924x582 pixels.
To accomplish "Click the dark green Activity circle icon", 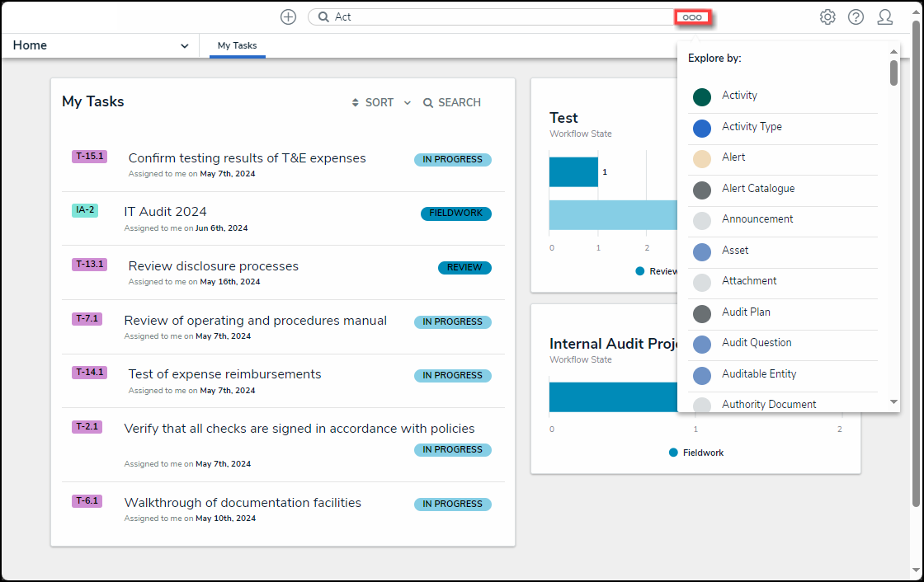I will (702, 97).
